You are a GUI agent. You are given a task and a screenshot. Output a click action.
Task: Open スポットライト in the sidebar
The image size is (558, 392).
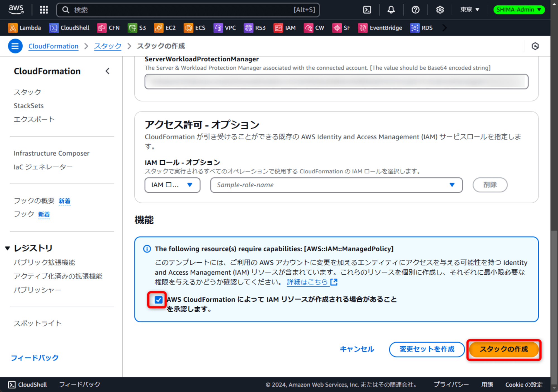tap(38, 323)
